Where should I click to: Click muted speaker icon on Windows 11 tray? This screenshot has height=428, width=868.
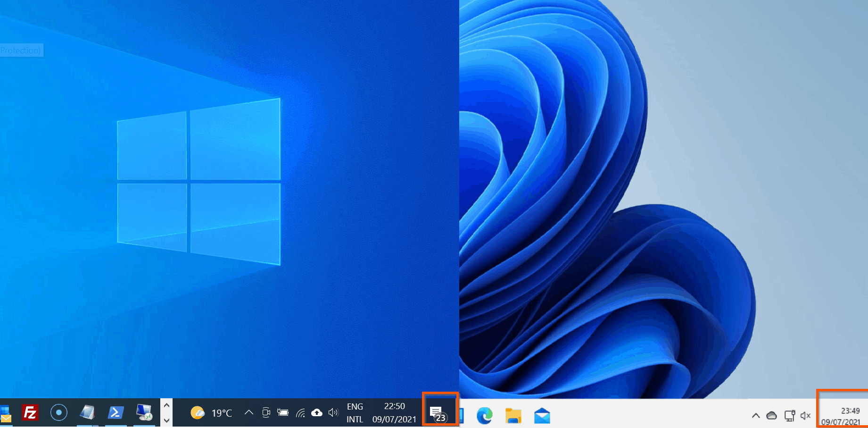click(x=806, y=416)
